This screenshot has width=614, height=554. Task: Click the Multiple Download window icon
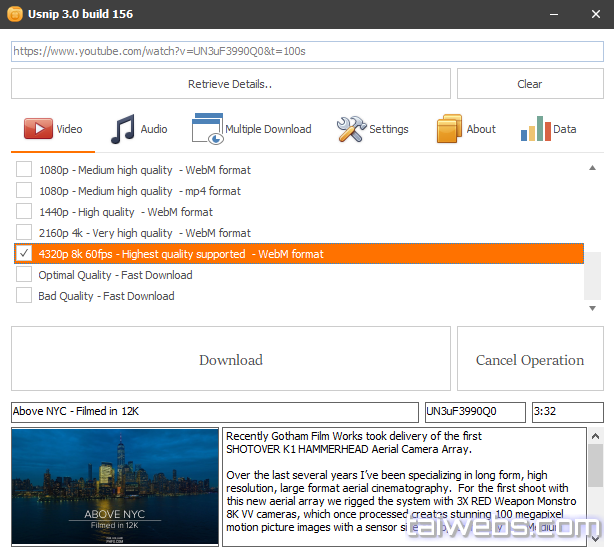(206, 129)
